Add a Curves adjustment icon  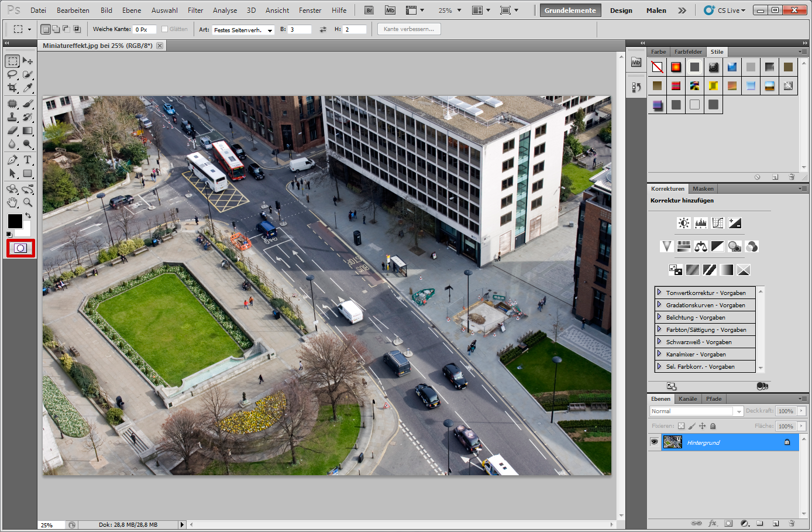[718, 223]
